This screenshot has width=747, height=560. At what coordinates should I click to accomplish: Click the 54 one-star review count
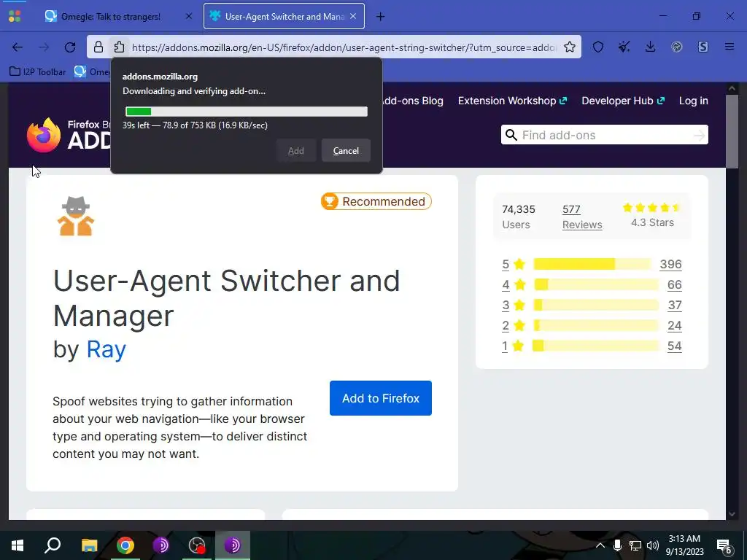tap(674, 346)
